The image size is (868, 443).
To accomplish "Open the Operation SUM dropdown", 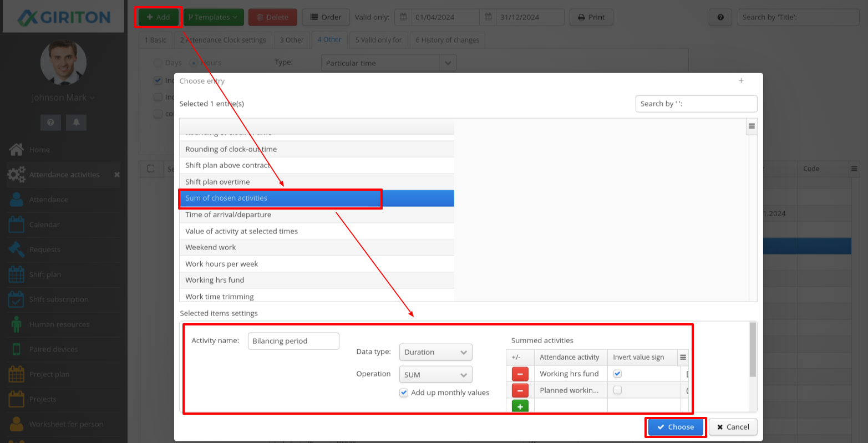I will pyautogui.click(x=435, y=375).
